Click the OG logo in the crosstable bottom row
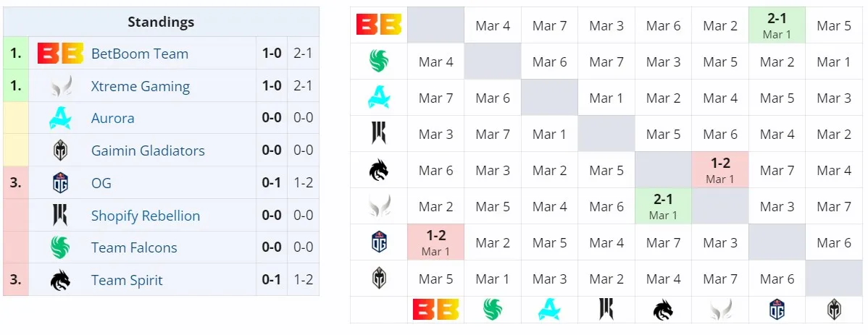This screenshot has height=335, width=868. (777, 310)
